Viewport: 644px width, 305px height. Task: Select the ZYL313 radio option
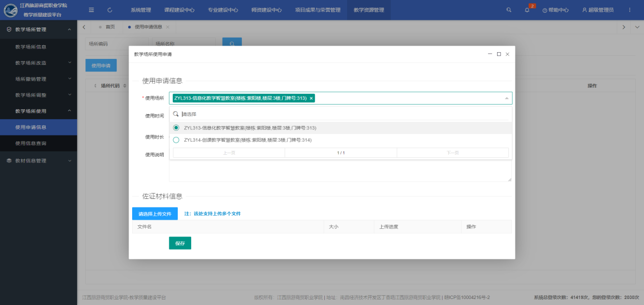(x=176, y=128)
